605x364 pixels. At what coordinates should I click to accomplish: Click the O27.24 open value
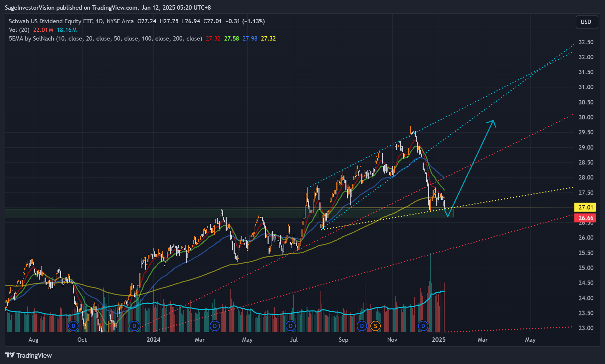coord(147,21)
